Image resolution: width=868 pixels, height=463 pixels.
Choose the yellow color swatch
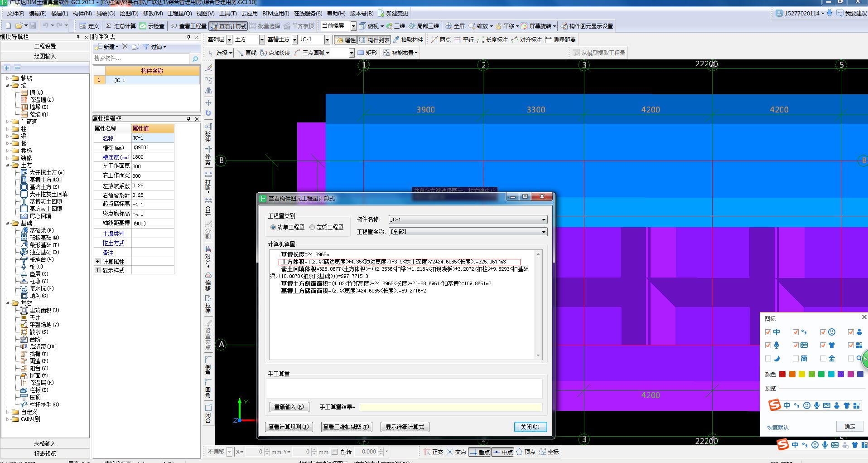tap(802, 374)
